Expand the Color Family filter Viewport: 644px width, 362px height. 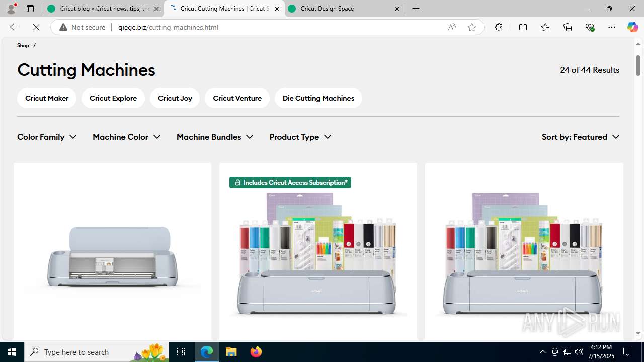pyautogui.click(x=47, y=137)
